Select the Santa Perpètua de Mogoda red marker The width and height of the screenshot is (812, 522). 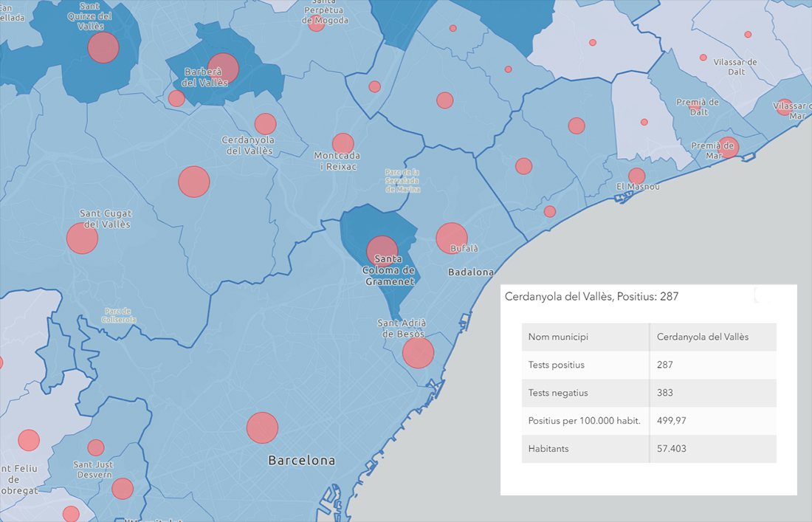pos(316,24)
